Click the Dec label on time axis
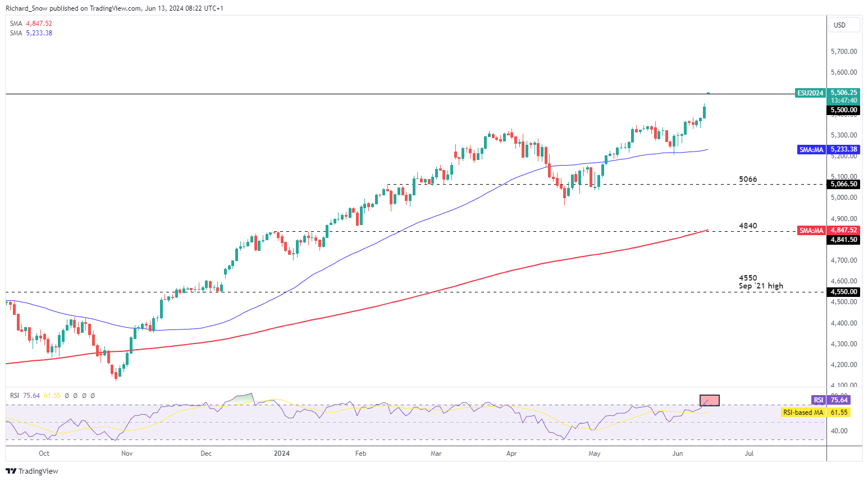The image size is (868, 481). 206,453
